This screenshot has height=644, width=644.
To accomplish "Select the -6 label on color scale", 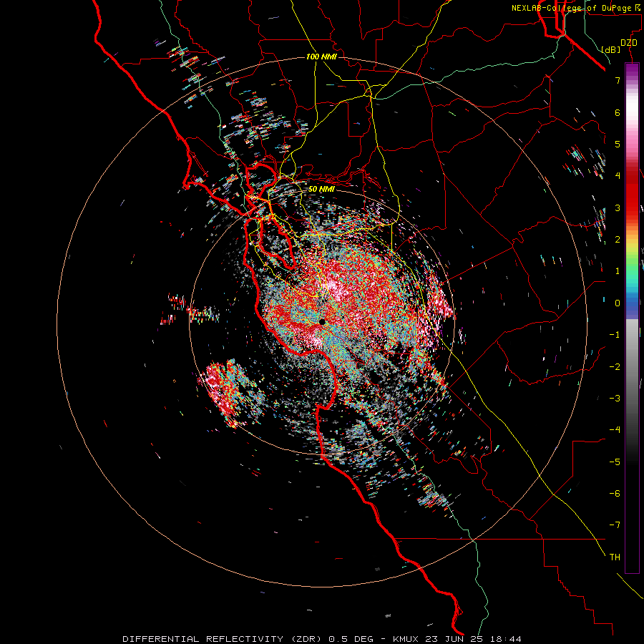I will click(615, 494).
